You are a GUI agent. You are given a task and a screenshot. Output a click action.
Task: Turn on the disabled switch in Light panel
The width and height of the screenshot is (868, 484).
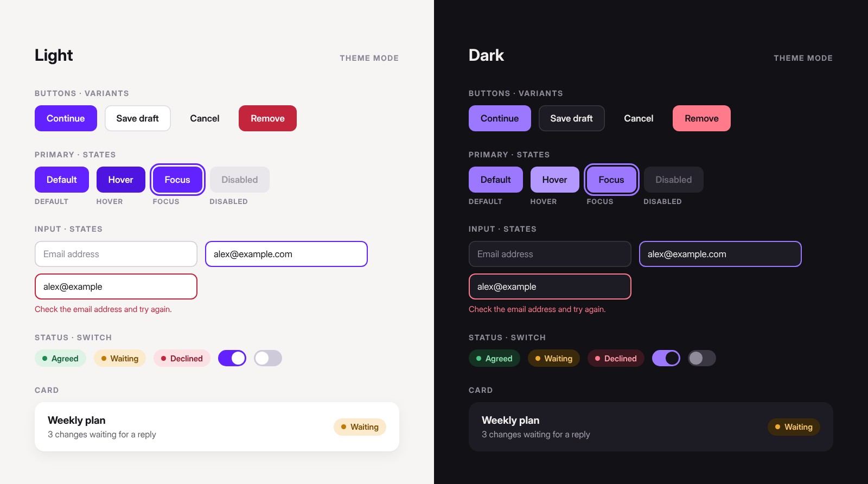point(268,358)
